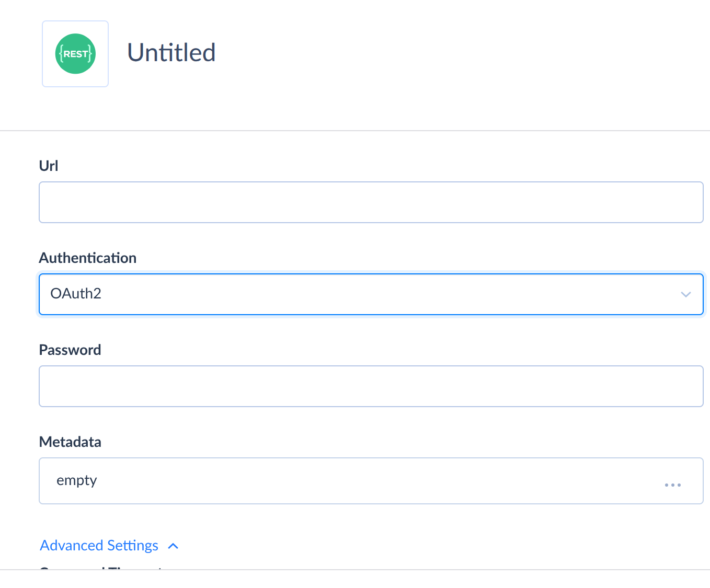This screenshot has height=588, width=710.
Task: Focus the Password input field
Action: click(x=371, y=386)
